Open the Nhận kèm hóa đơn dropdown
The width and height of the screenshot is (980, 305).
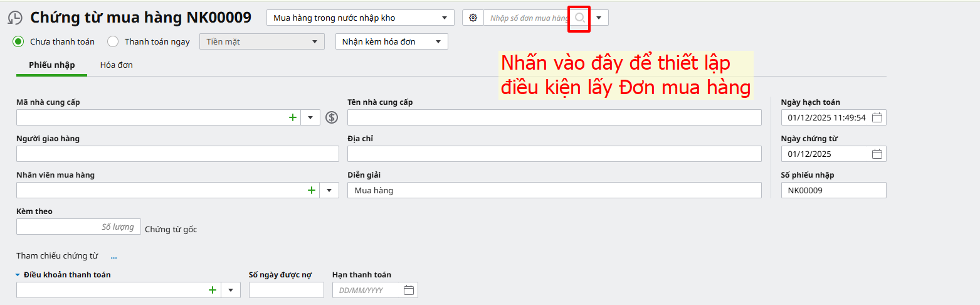tap(438, 42)
